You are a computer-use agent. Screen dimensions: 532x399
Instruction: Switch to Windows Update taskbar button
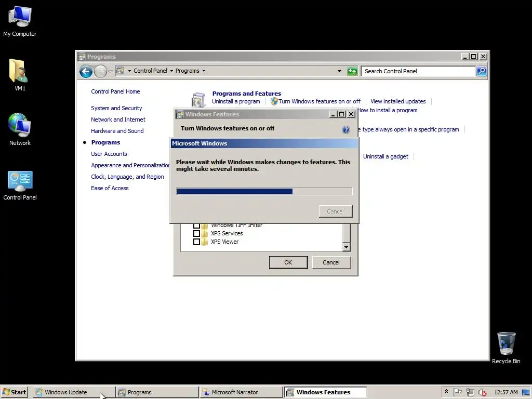click(74, 392)
